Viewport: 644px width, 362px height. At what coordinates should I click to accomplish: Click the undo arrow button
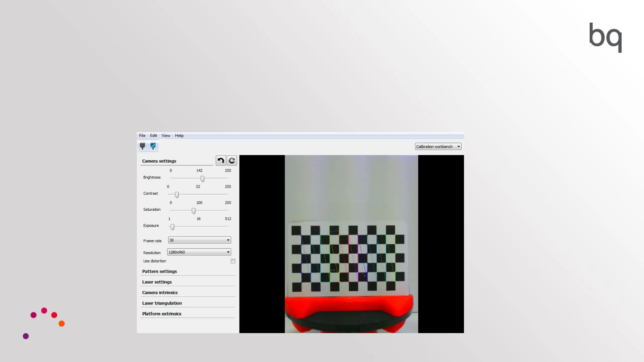click(x=221, y=160)
